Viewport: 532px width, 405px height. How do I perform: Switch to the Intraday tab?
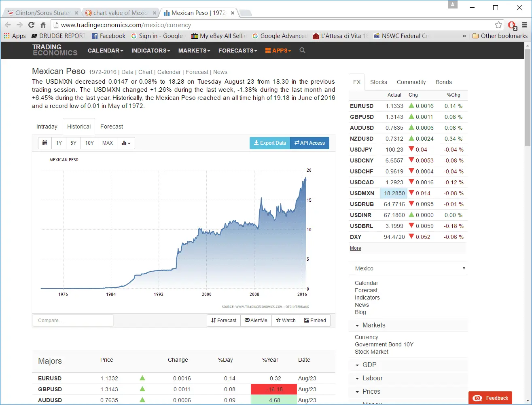pos(47,127)
